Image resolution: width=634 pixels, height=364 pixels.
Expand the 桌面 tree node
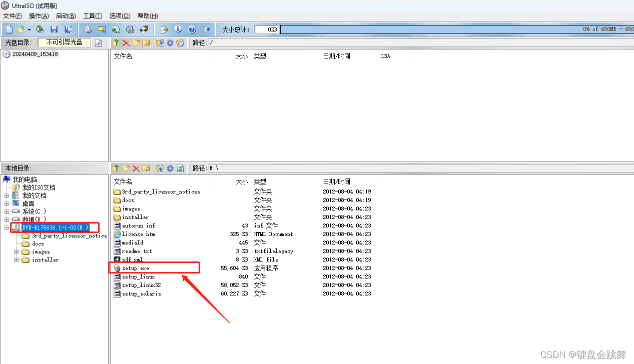click(7, 203)
